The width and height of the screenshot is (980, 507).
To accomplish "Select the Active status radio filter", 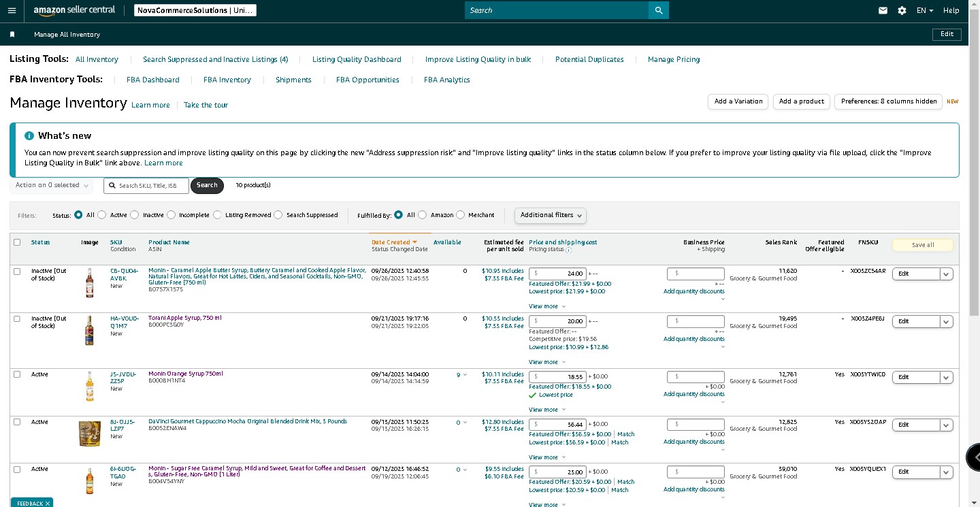I will pos(102,215).
